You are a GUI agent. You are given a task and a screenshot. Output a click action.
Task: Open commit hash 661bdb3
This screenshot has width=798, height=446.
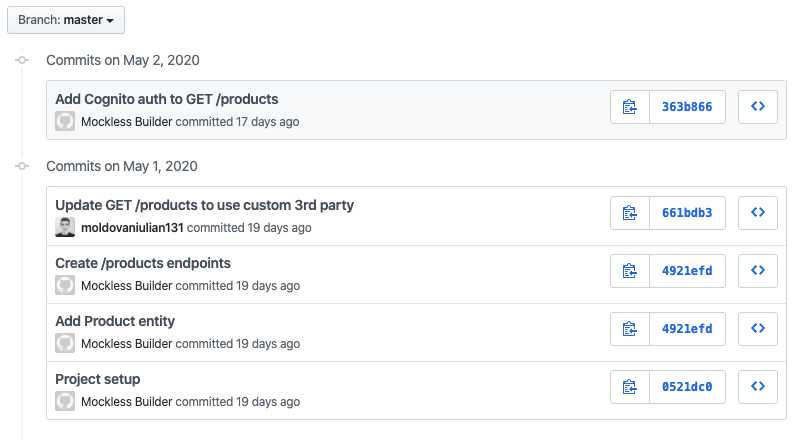click(687, 213)
